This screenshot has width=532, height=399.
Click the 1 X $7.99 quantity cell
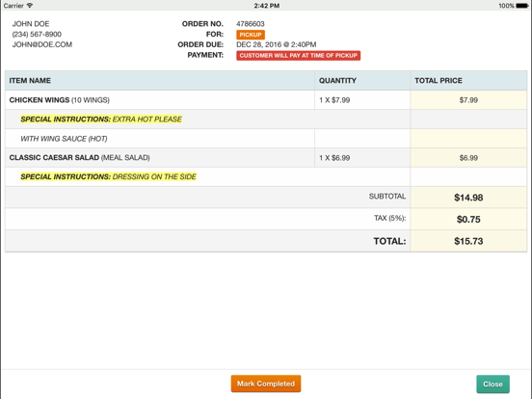coord(362,100)
